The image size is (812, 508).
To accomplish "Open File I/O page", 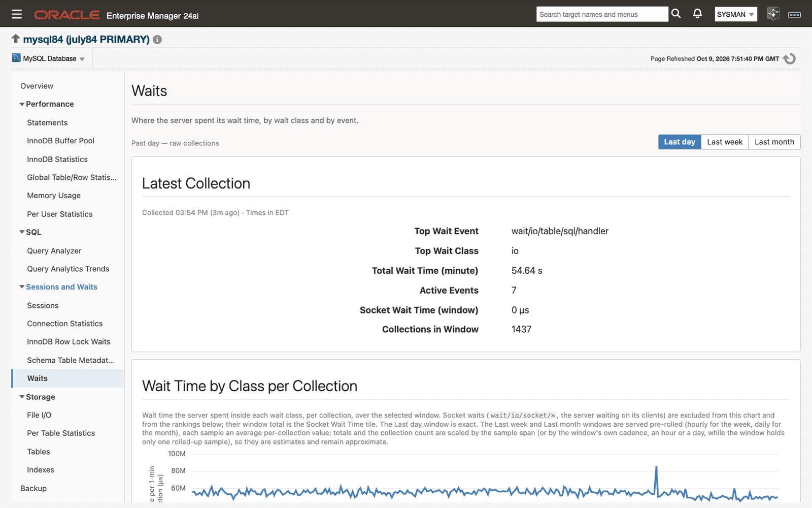I will (39, 415).
